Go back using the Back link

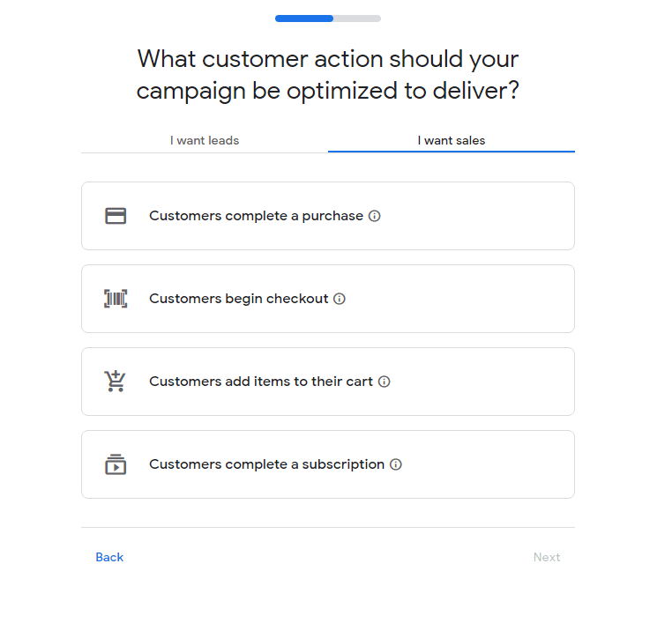tap(109, 557)
